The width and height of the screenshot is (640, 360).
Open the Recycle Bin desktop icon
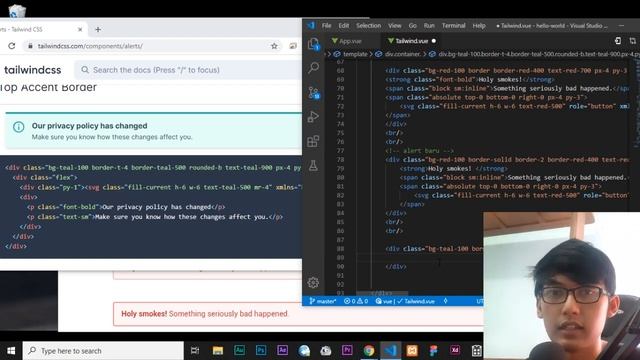16,11
